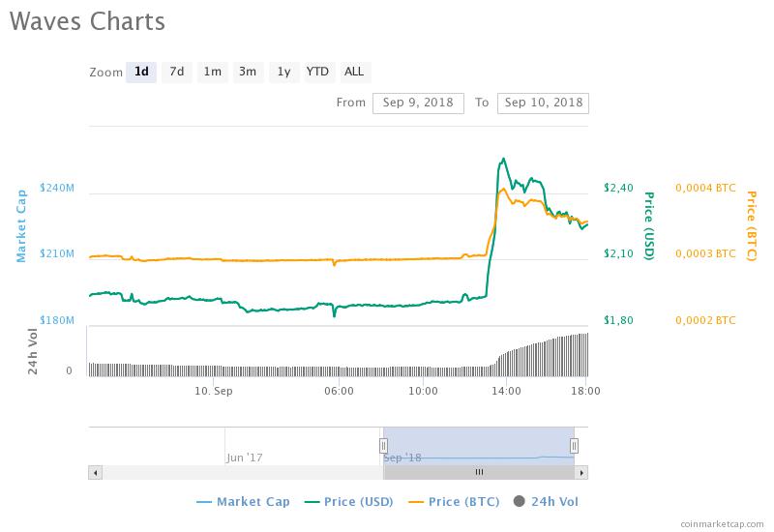Select the 1d zoom range
This screenshot has height=532, width=774.
[x=141, y=72]
